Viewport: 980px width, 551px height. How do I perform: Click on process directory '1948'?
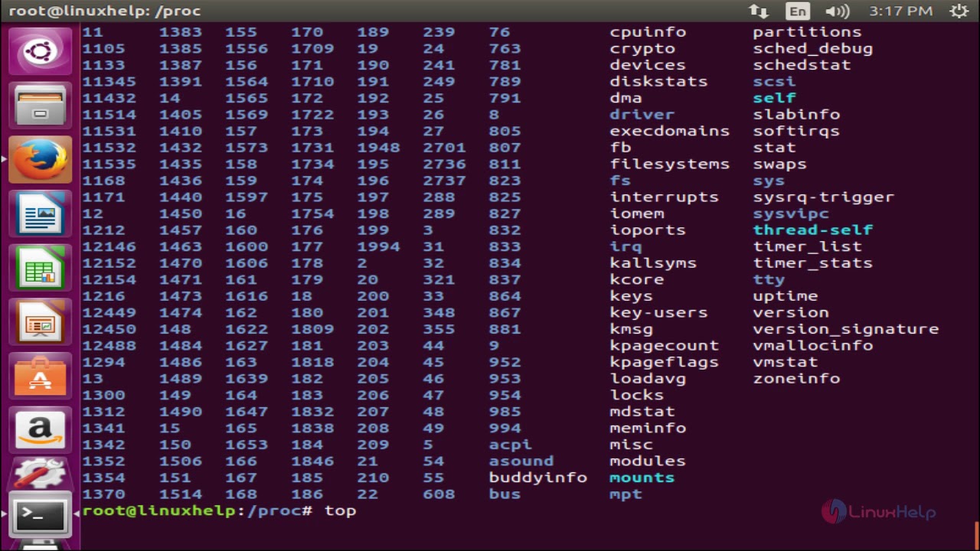[378, 148]
